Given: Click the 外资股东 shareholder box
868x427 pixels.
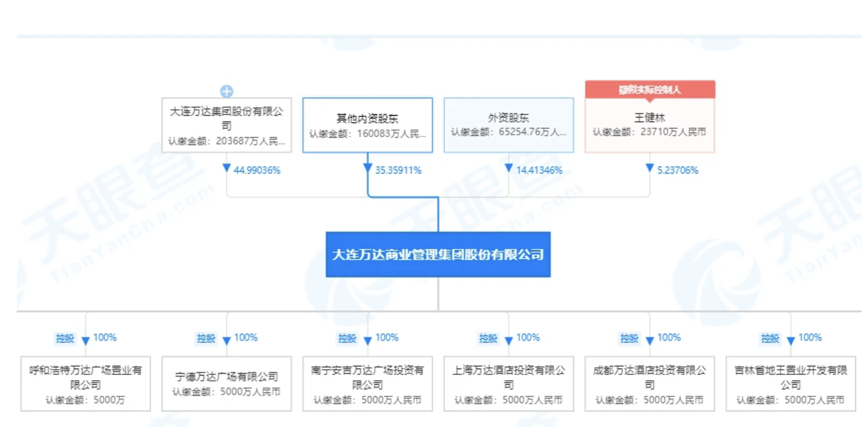Looking at the screenshot, I should coord(509,126).
